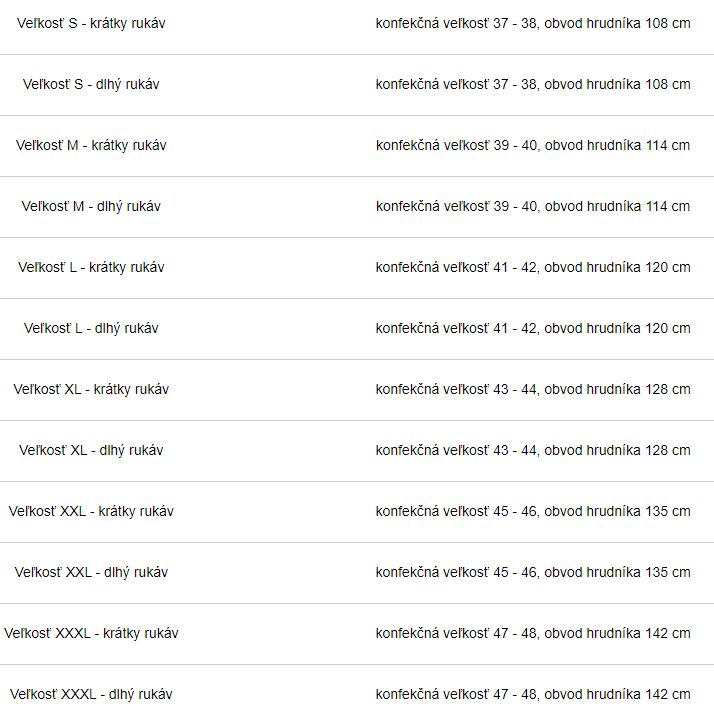The width and height of the screenshot is (714, 720).
Task: Select the Veľkosť S - dlhý rukáv label
Action: [x=91, y=84]
